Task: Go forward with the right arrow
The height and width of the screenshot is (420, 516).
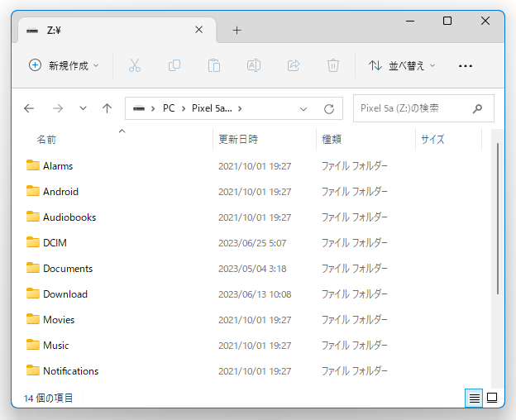Action: point(58,108)
